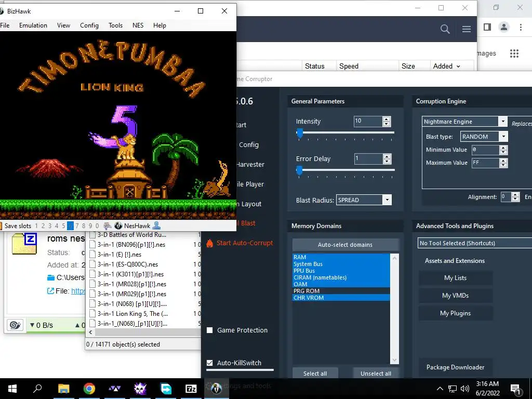Select CIRAM (nametables) memory domain

click(341, 277)
